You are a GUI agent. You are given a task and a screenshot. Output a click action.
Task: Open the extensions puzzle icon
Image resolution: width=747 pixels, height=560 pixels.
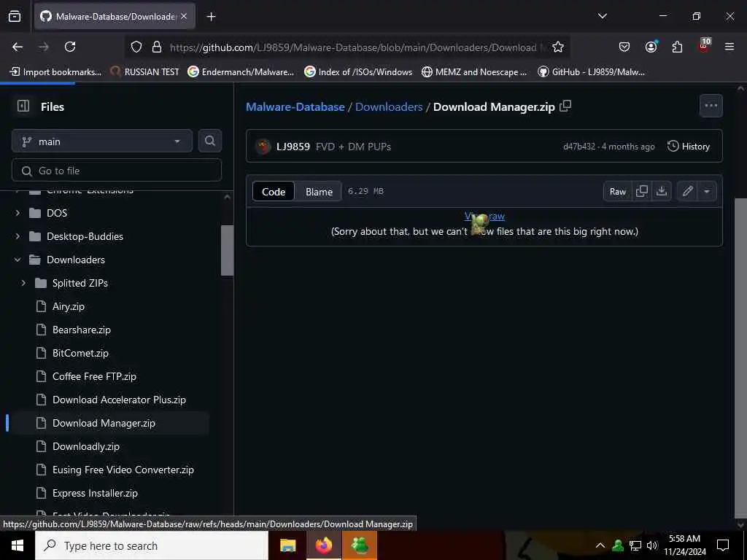677,47
